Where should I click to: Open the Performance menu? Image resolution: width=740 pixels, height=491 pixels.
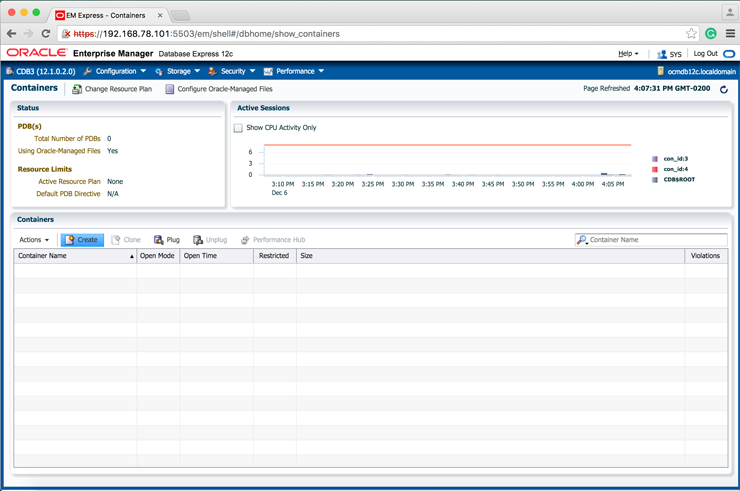294,71
